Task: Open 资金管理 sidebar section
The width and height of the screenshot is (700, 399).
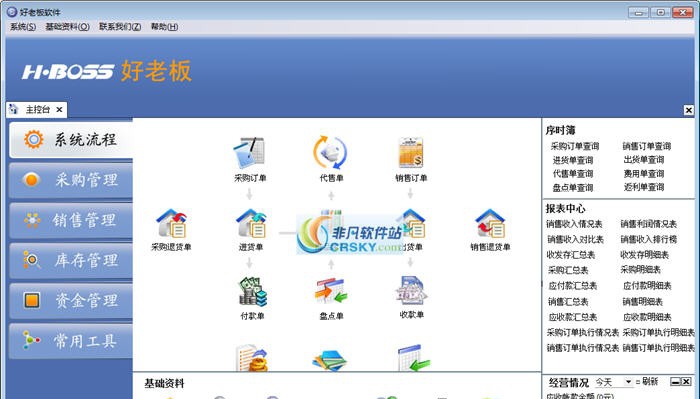Action: coord(71,300)
